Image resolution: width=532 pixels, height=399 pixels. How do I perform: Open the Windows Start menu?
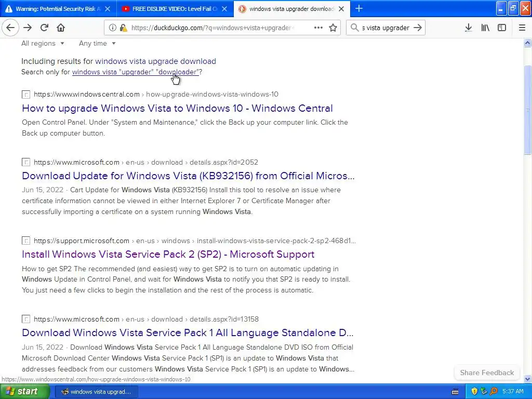25,392
